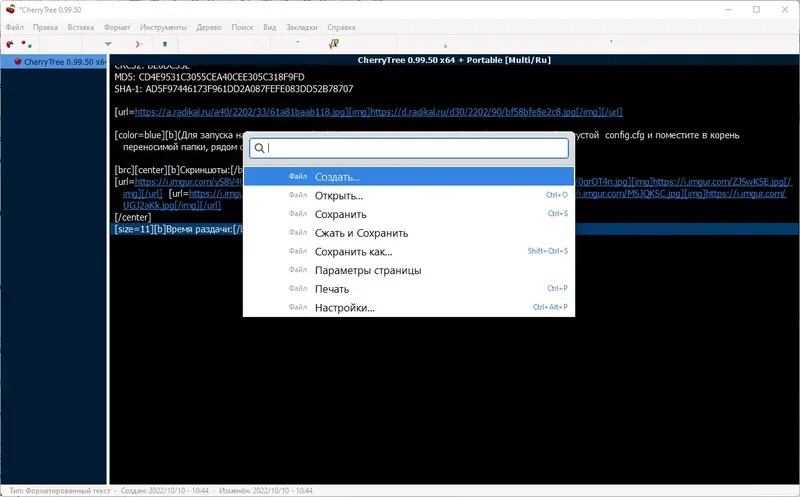
Task: Minimize the CherryTree window
Action: [729, 10]
